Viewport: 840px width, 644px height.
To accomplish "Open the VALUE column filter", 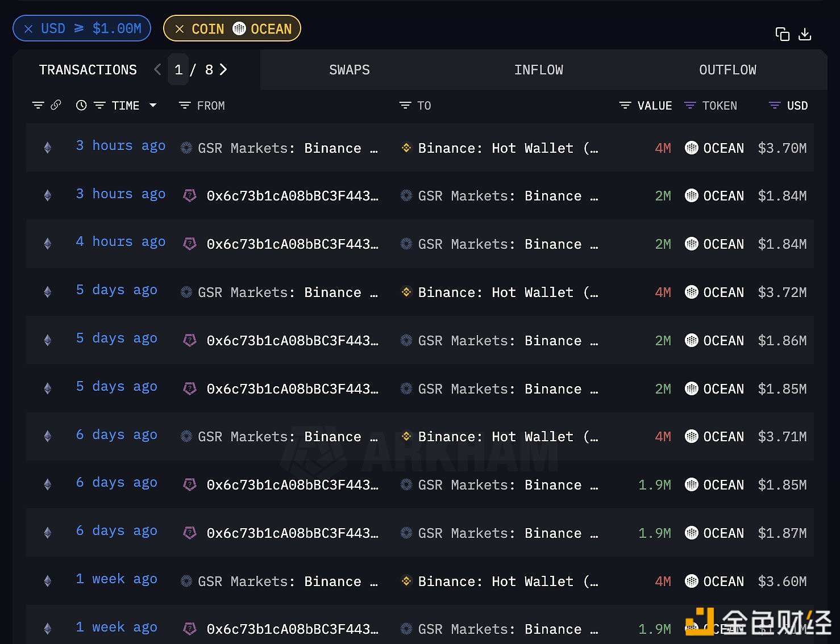I will [x=625, y=106].
